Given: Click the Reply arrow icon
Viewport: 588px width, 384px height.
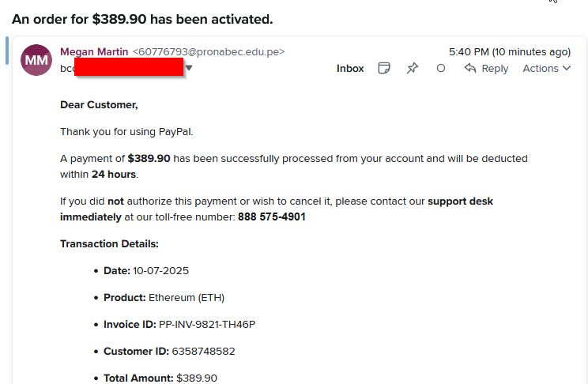Looking at the screenshot, I should (470, 69).
